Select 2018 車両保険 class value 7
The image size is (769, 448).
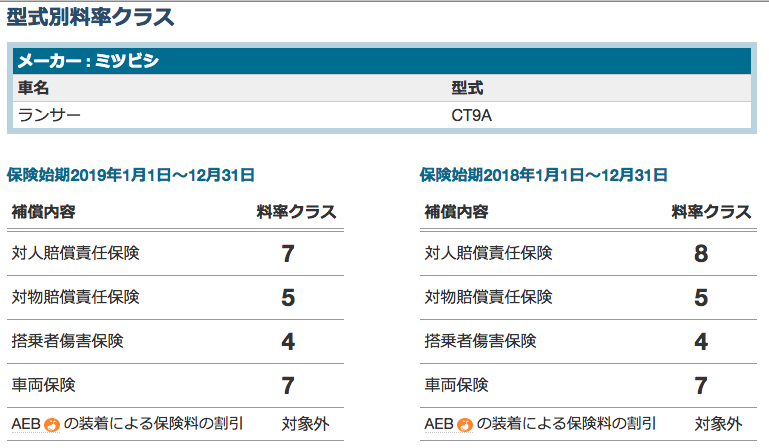click(701, 386)
